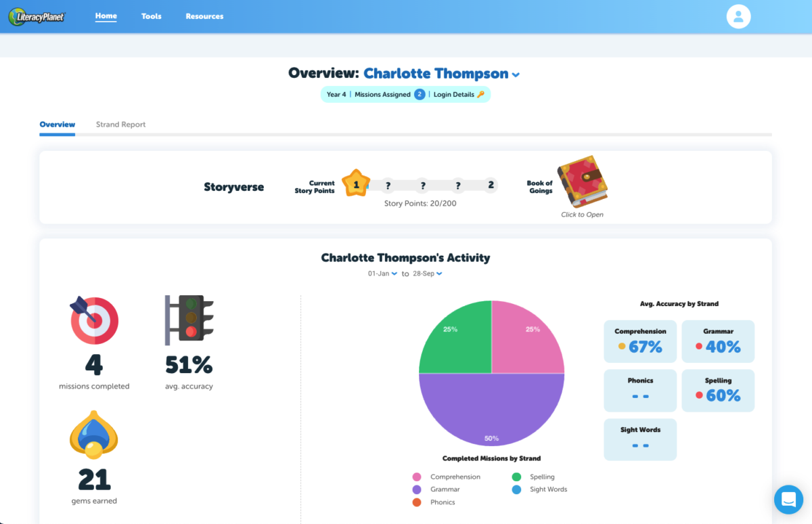Open the chat support bubble
The height and width of the screenshot is (524, 812).
[788, 500]
